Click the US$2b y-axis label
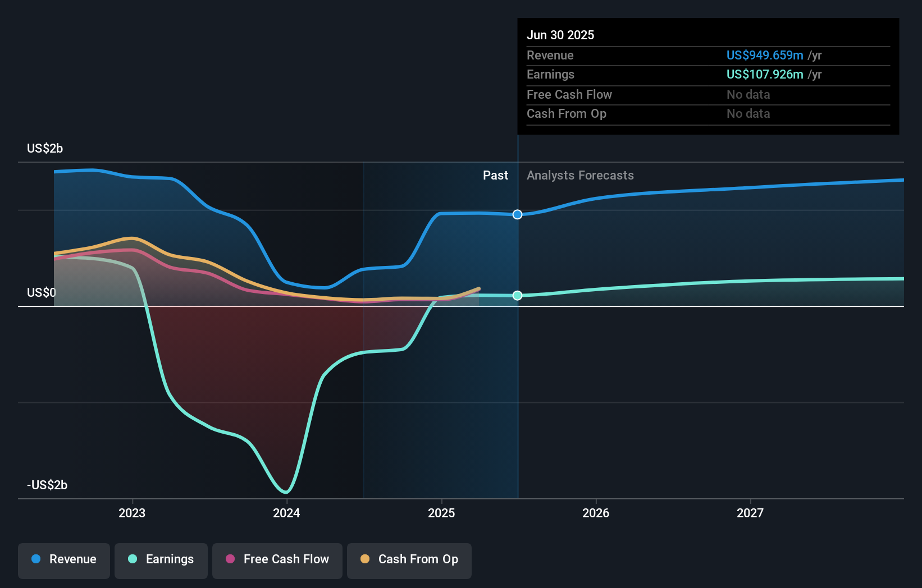Viewport: 922px width, 588px height. pos(45,148)
